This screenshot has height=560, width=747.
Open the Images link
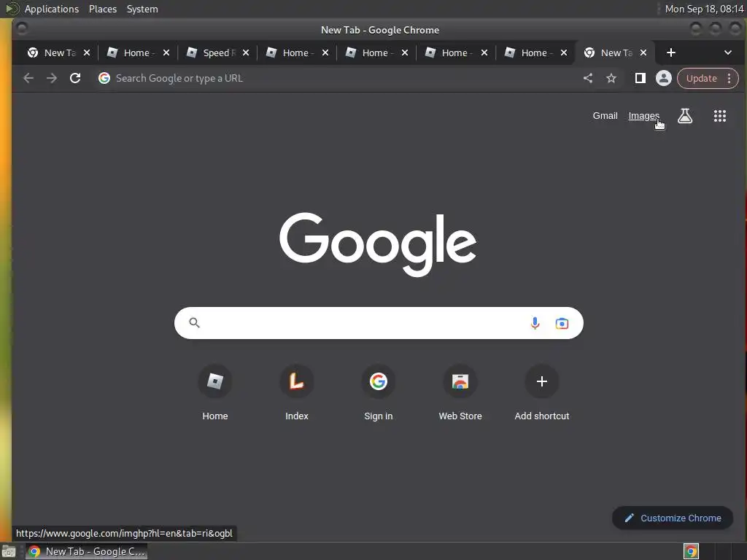[x=643, y=116]
